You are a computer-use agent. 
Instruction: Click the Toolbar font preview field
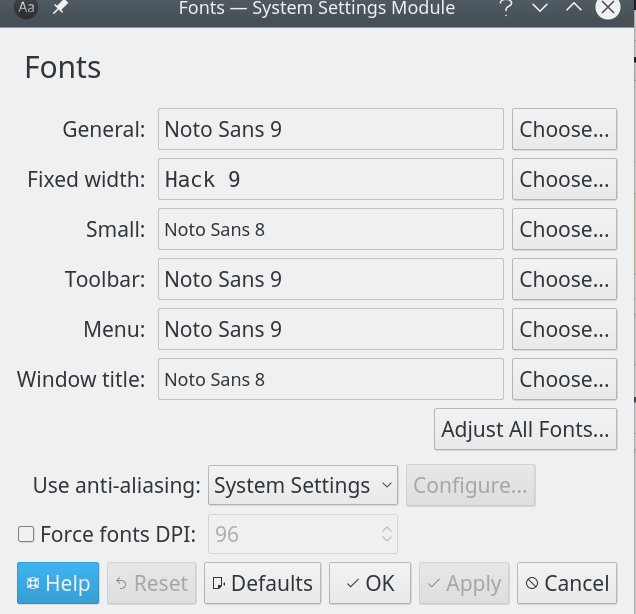[331, 279]
